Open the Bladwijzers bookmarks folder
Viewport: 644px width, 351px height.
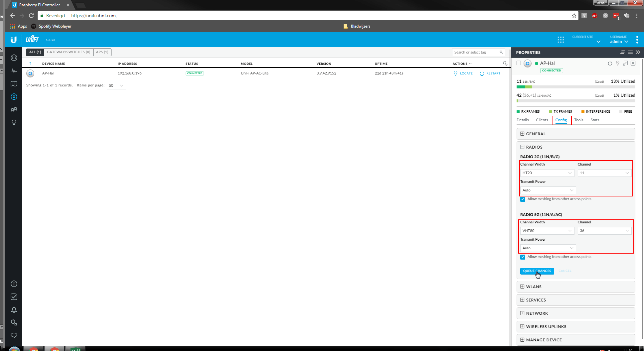(x=357, y=26)
